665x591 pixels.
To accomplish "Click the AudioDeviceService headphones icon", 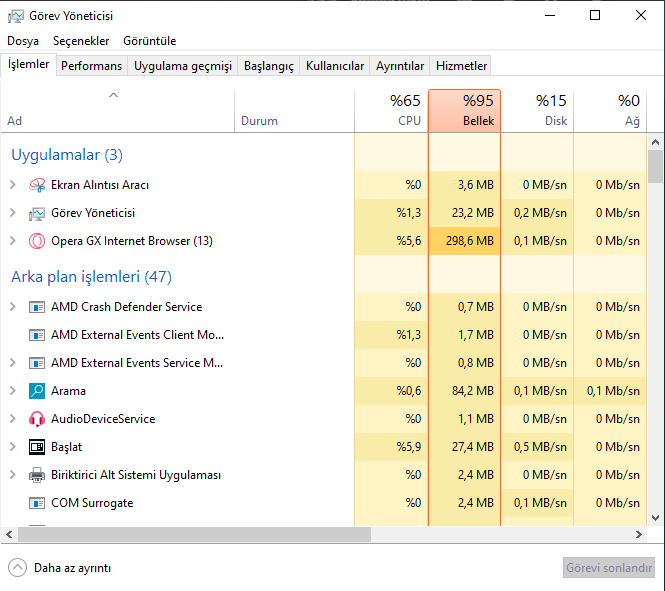I will tap(37, 419).
